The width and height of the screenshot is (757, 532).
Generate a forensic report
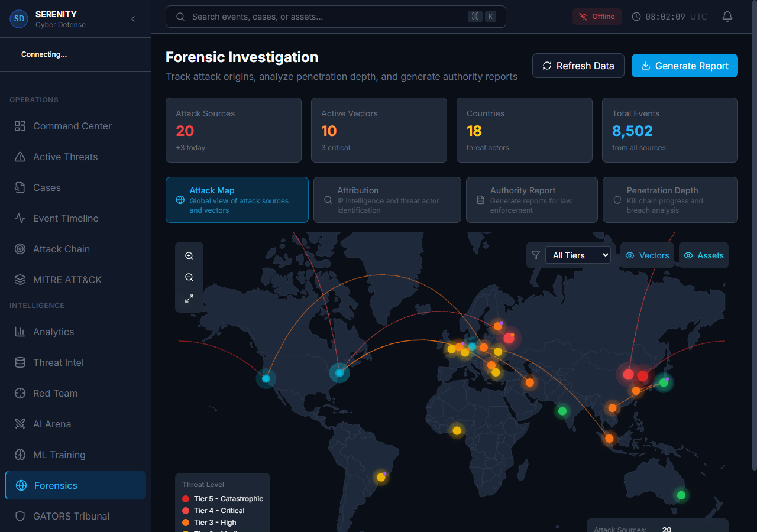click(684, 66)
